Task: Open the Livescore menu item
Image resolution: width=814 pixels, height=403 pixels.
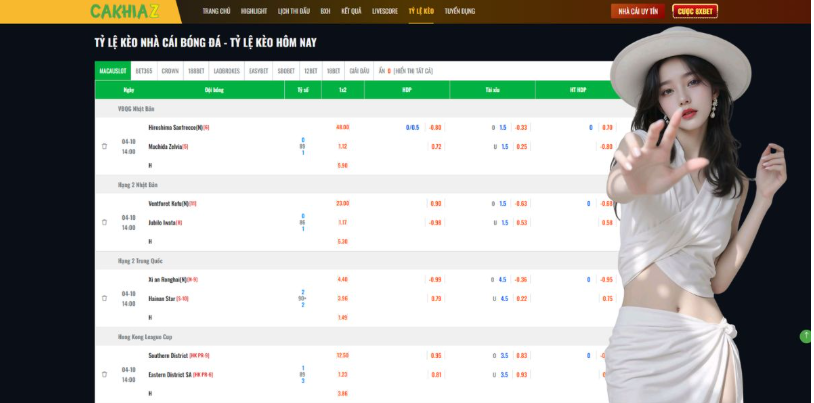Action: click(385, 11)
